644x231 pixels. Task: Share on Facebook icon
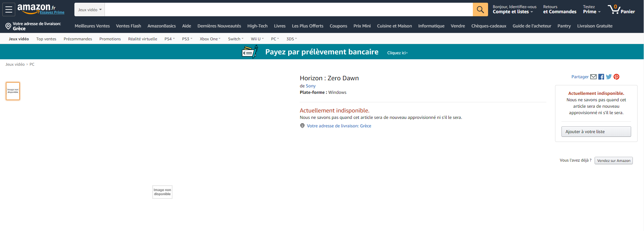click(x=601, y=77)
